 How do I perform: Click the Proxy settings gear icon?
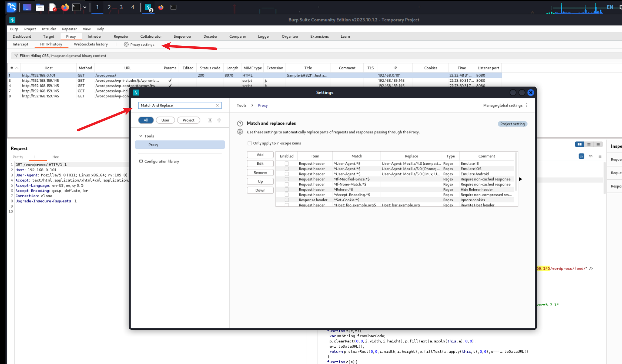click(126, 44)
